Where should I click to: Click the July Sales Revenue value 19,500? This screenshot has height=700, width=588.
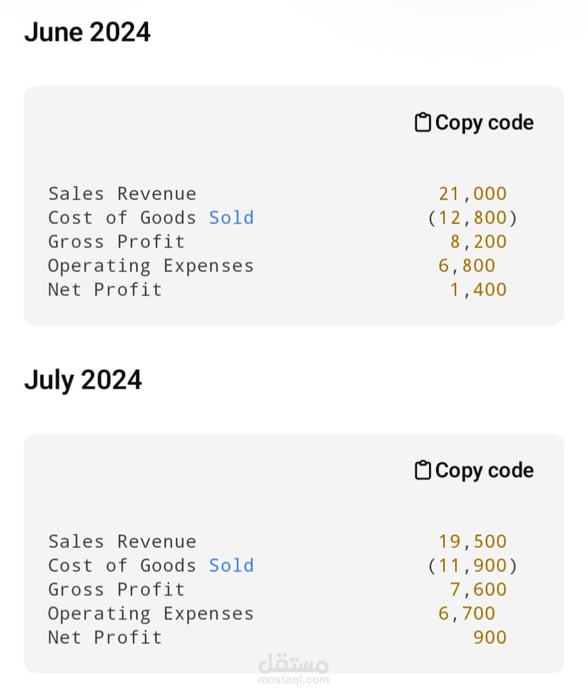pos(473,541)
